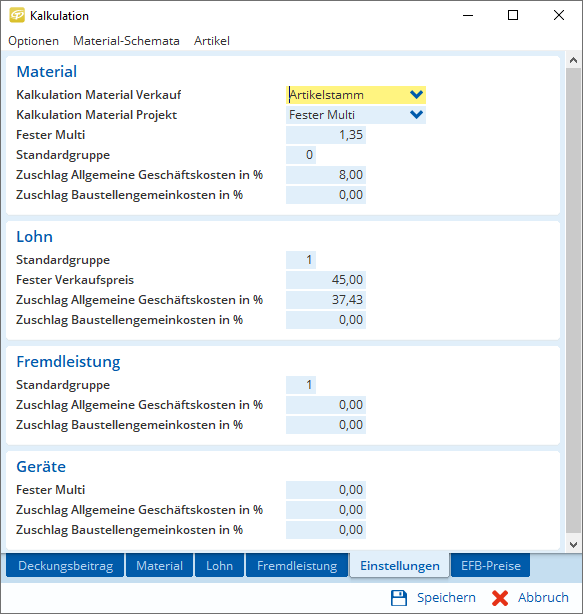Click the floppy disk Speichern icon
583x614 pixels.
pos(399,598)
